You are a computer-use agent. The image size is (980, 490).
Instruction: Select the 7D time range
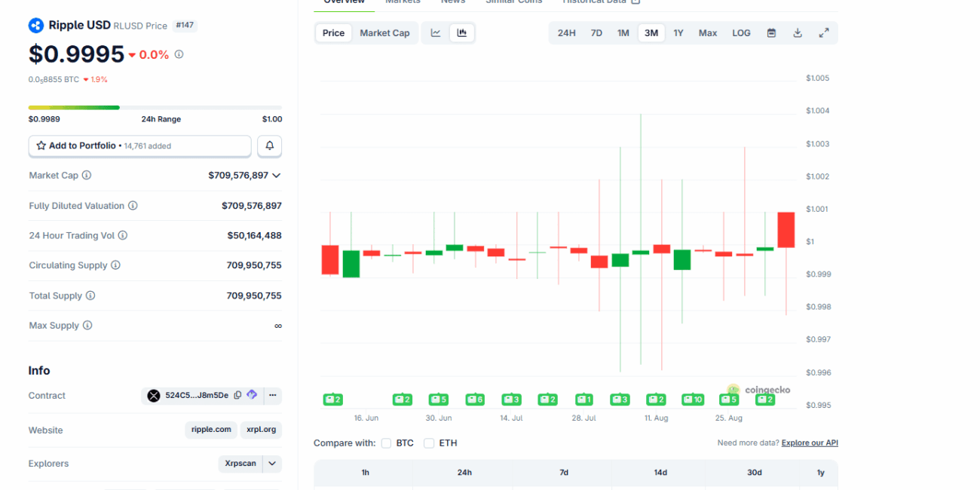(x=596, y=33)
